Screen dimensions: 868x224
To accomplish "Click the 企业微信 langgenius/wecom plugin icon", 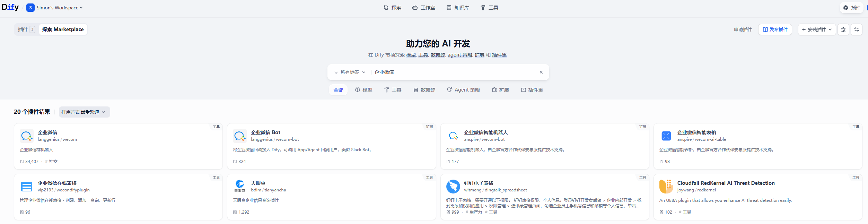I will coord(27,136).
